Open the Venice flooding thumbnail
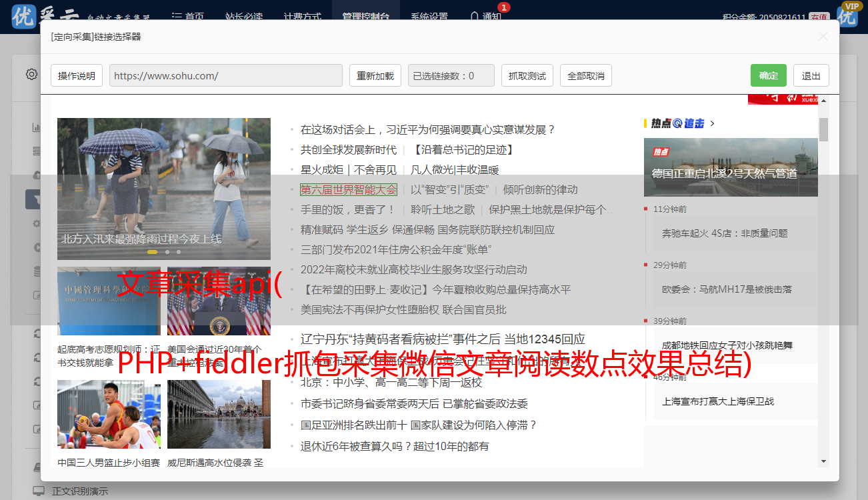 click(219, 414)
